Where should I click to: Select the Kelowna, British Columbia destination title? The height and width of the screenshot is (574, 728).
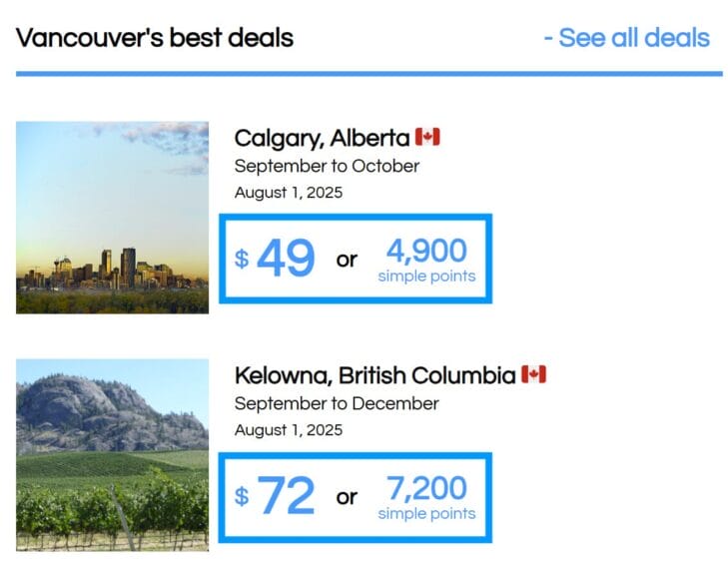(x=375, y=375)
